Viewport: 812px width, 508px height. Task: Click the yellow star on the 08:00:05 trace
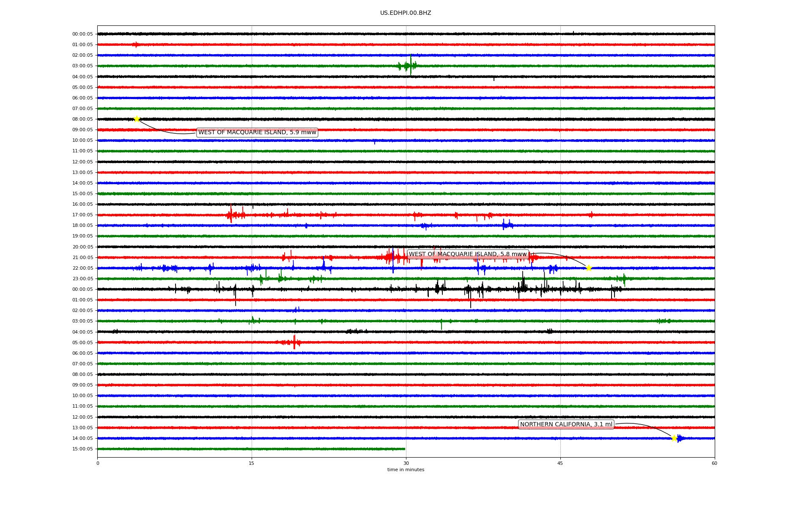(x=137, y=119)
